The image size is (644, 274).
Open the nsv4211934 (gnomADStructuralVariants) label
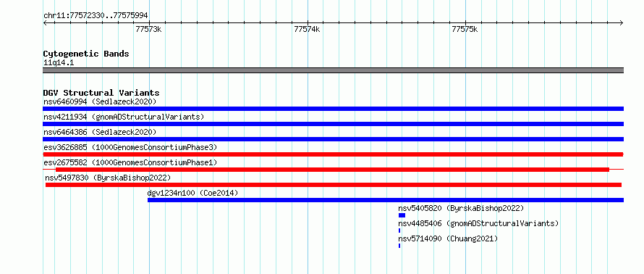[x=124, y=117]
